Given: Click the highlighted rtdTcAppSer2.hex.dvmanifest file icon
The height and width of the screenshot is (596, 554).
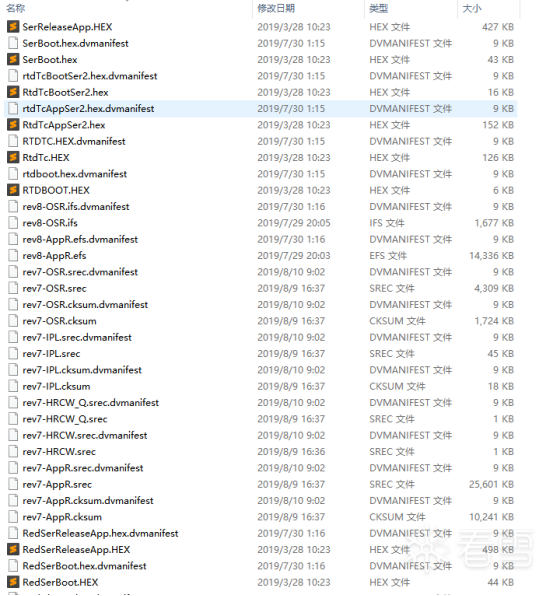Looking at the screenshot, I should 13,108.
